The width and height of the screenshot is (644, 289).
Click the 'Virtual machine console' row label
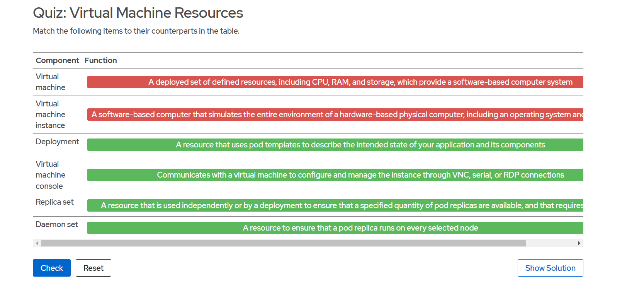point(50,175)
